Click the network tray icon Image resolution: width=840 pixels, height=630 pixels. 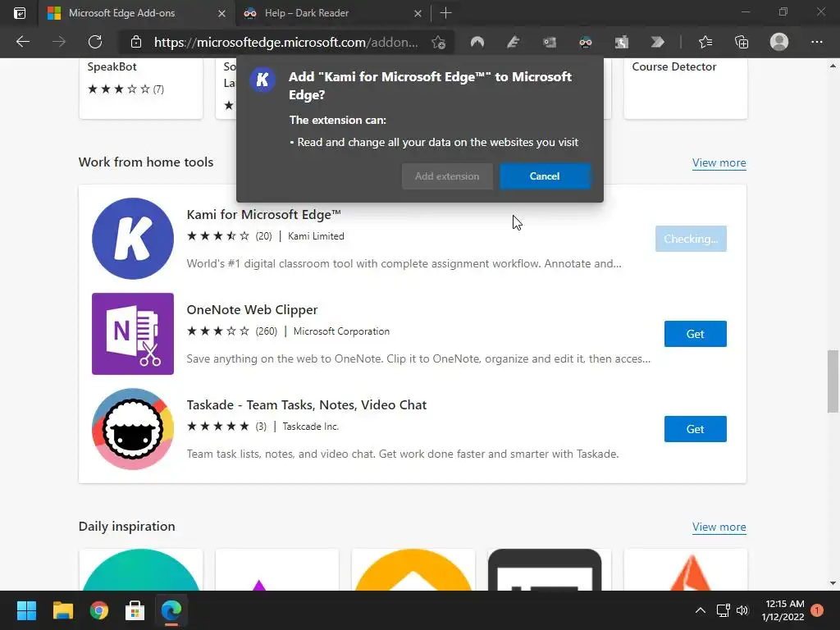[724, 610]
